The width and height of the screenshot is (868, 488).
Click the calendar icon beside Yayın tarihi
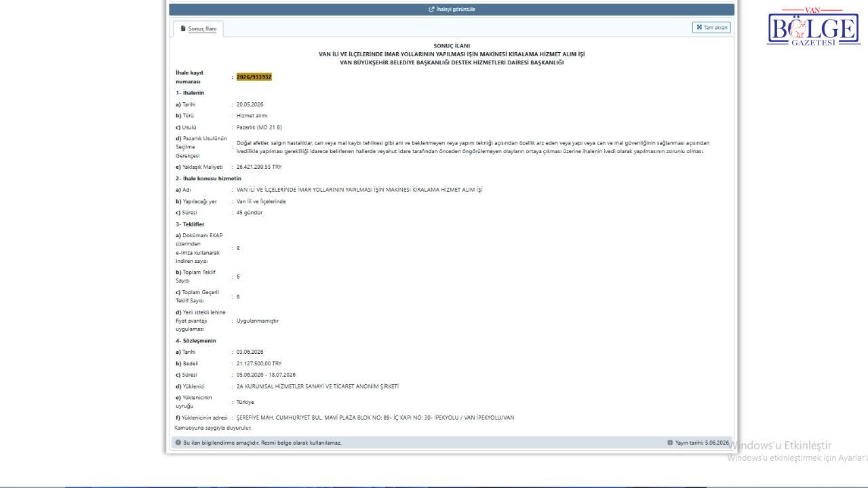point(670,443)
